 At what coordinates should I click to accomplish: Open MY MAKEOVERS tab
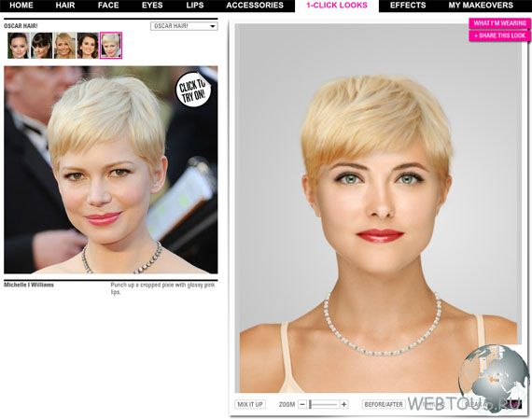(x=481, y=6)
